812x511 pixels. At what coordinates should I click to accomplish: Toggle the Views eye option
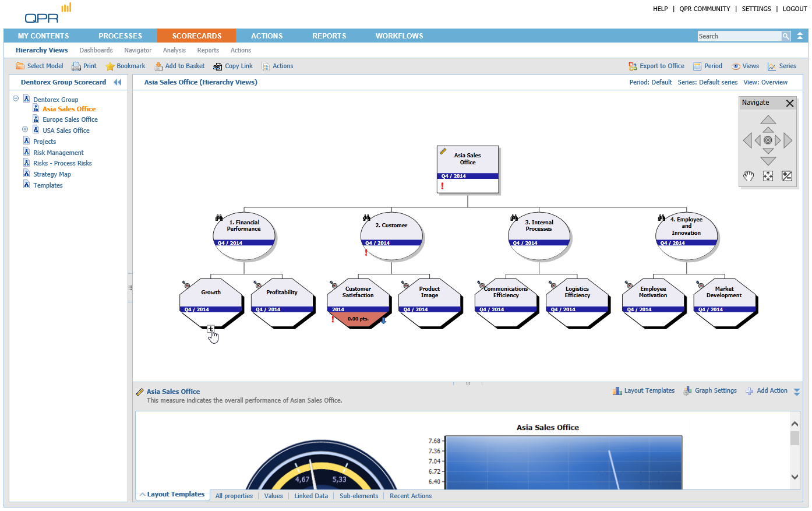(x=736, y=66)
